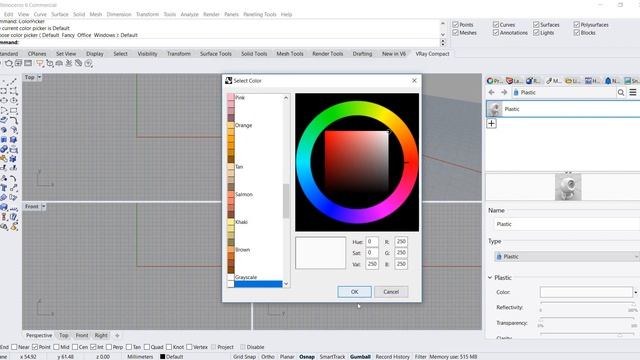Screen dimensions: 640x360
Task: Enable the Near object snap checkbox
Action: pyautogui.click(x=14, y=347)
